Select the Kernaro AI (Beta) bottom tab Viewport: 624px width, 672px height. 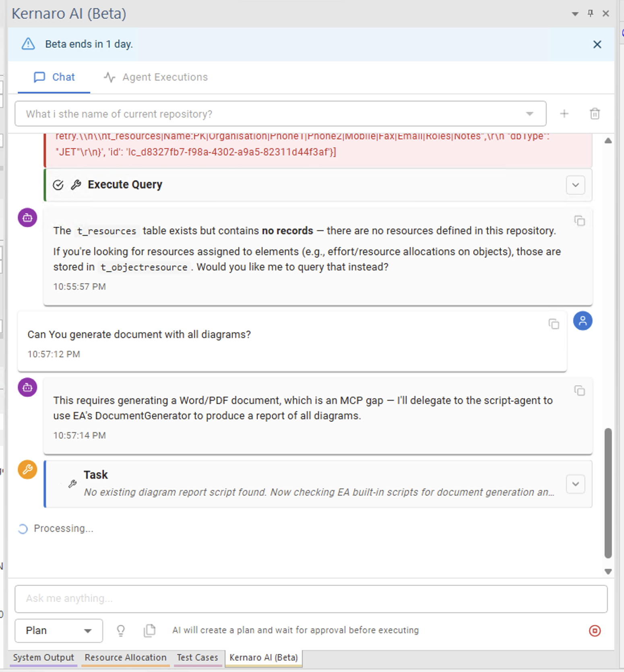[x=264, y=658]
